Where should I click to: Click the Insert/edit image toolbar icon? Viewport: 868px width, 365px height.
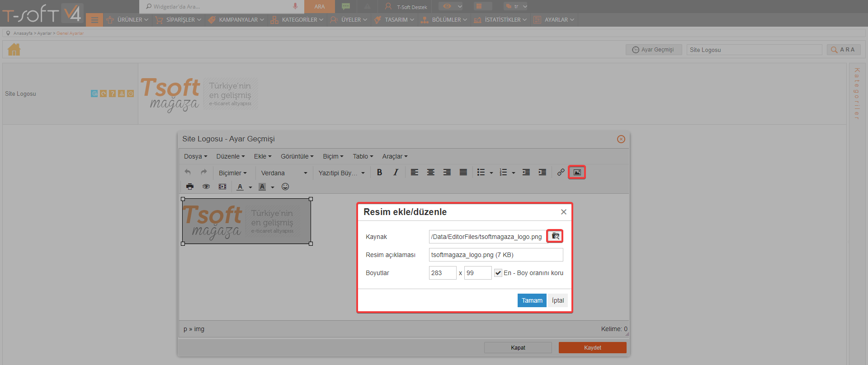point(577,172)
